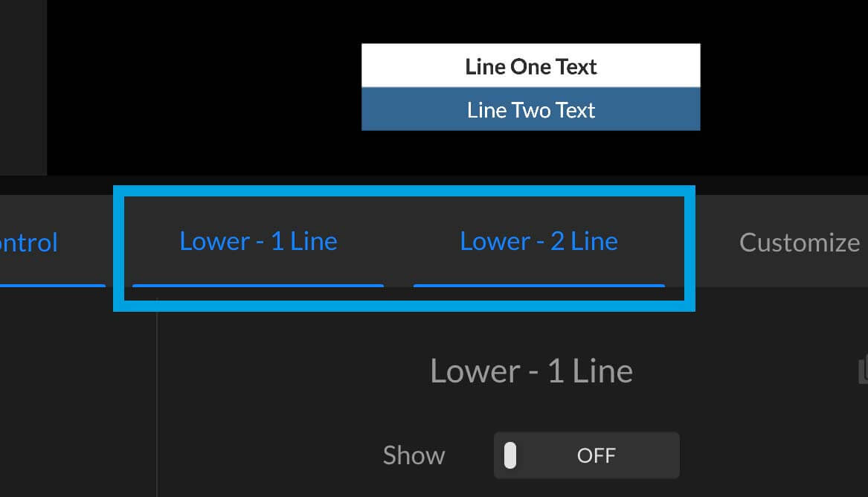
Task: Click the Line Two Text blue preview bar
Action: [x=531, y=109]
